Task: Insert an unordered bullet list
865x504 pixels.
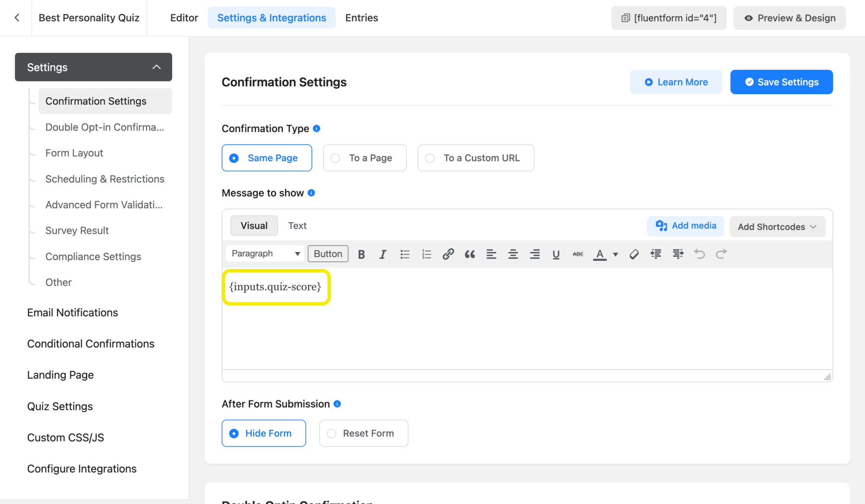Action: 405,254
